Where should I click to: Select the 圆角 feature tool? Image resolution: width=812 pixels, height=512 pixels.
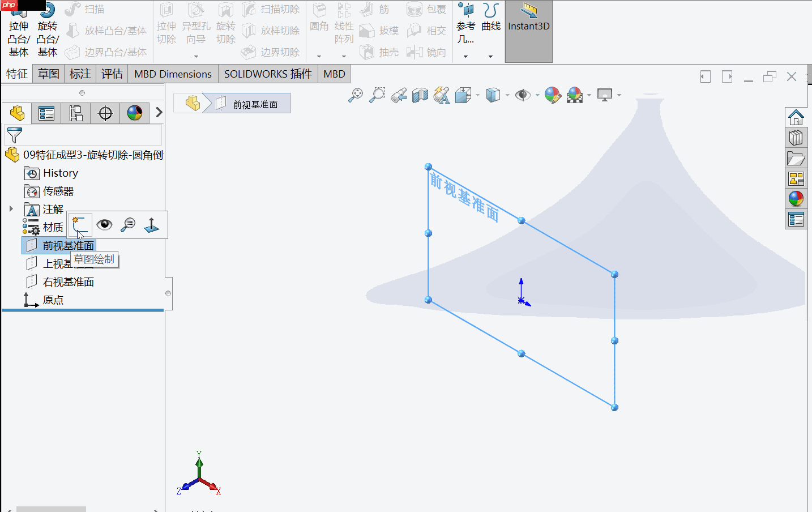319,17
